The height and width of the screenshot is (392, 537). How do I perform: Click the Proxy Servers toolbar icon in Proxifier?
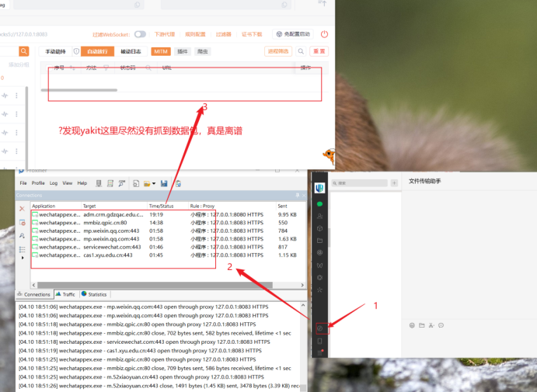[x=99, y=184]
